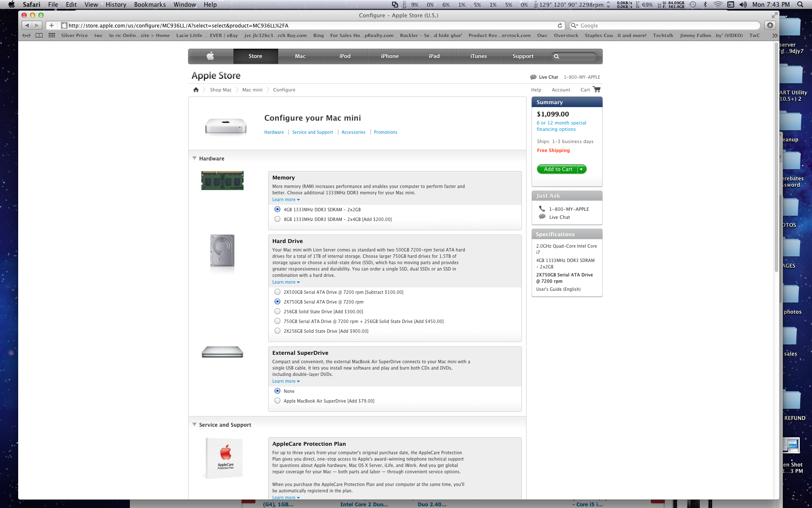The image size is (812, 508).
Task: Click the green Add to Cart button
Action: pos(557,169)
